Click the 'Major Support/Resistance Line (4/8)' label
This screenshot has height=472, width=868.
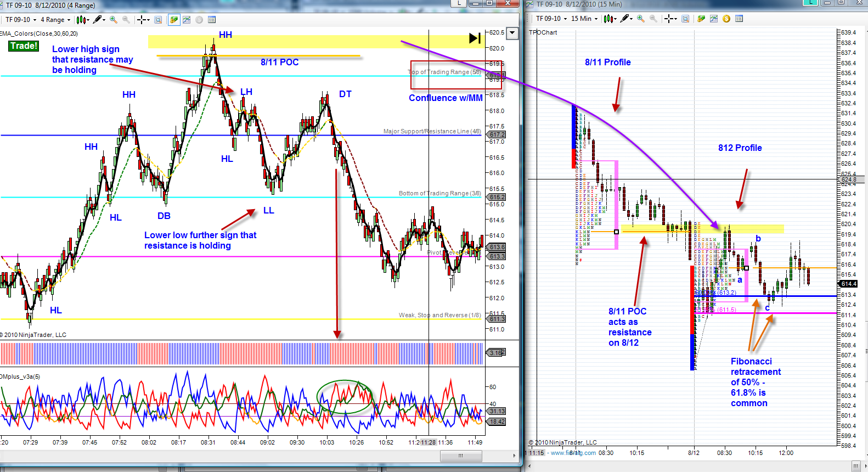pyautogui.click(x=432, y=131)
